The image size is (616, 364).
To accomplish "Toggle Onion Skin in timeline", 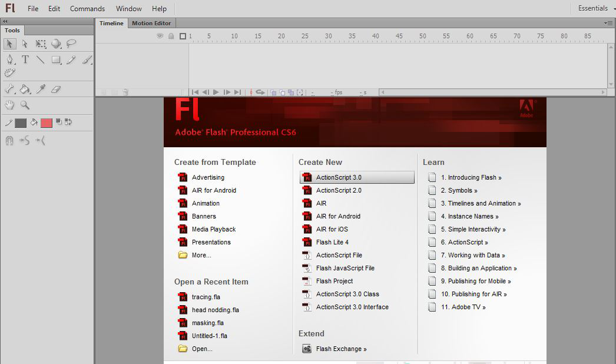I will pos(273,92).
